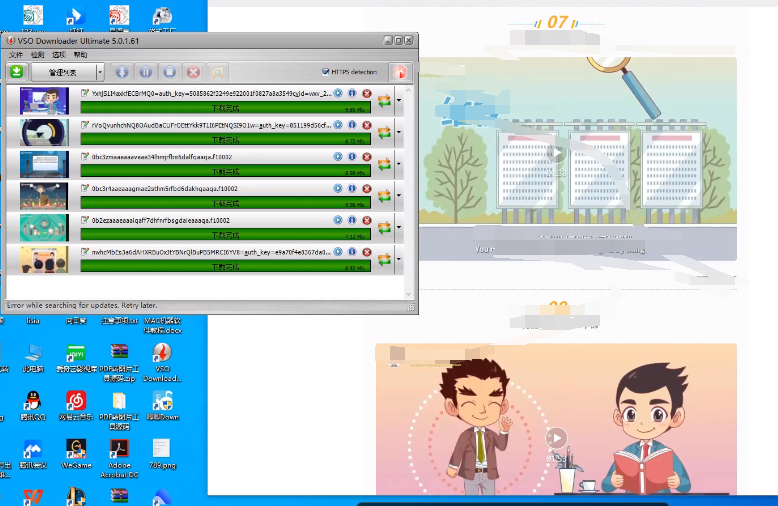This screenshot has width=778, height=506.
Task: Pause downloads with the toolbar pause icon
Action: pyautogui.click(x=146, y=72)
